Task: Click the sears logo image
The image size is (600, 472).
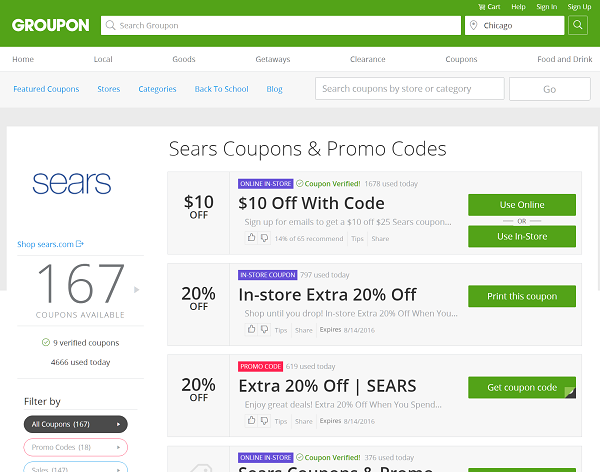Action: coord(72,183)
